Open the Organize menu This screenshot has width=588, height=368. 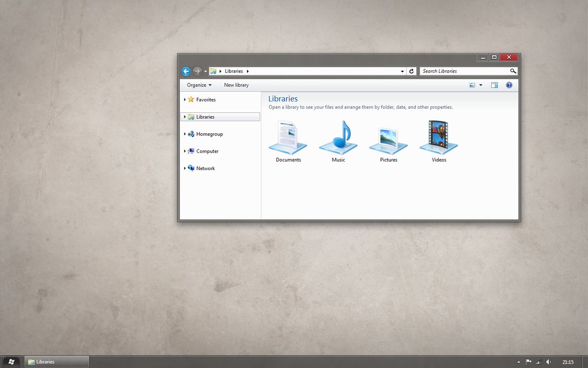click(199, 85)
